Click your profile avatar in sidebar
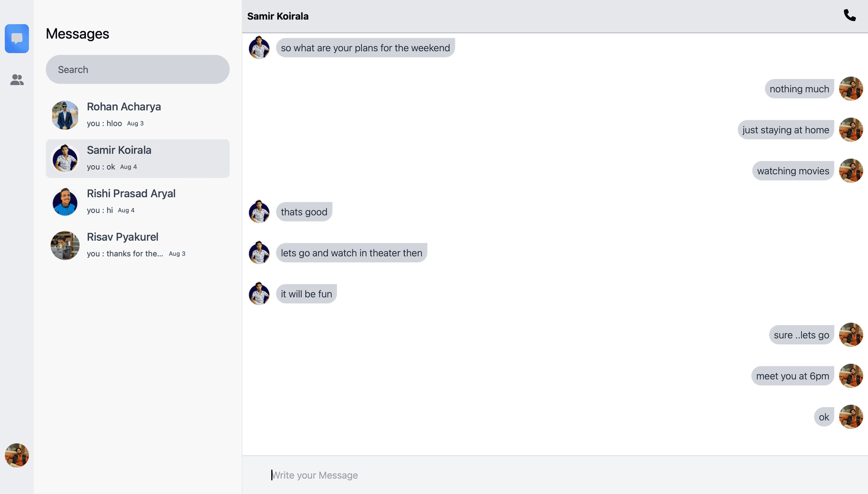Screen dimensions: 868x494 click(x=17, y=455)
